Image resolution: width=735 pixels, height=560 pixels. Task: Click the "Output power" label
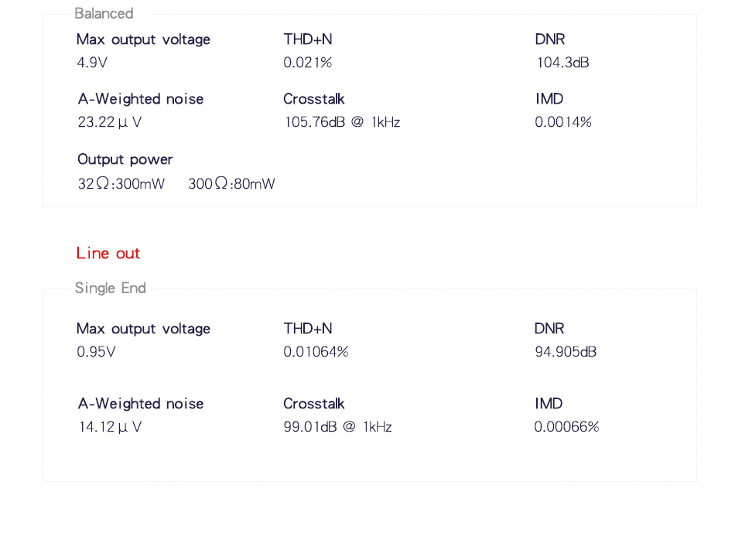pyautogui.click(x=125, y=159)
